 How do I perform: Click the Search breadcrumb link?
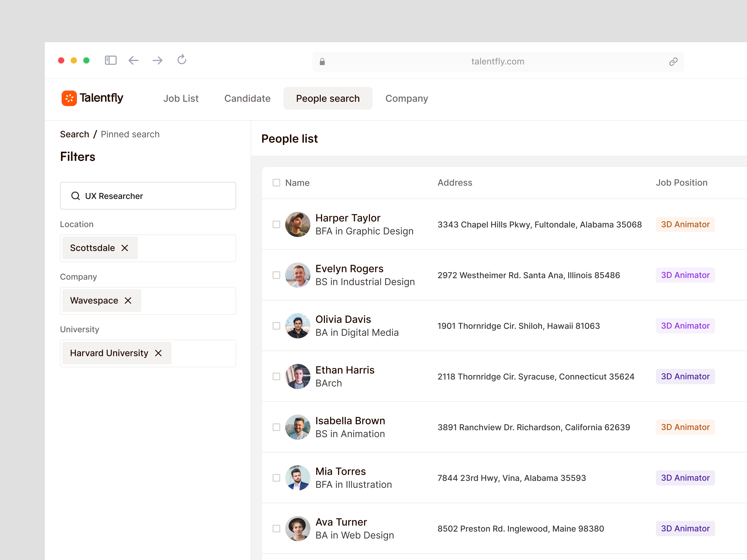click(x=75, y=134)
